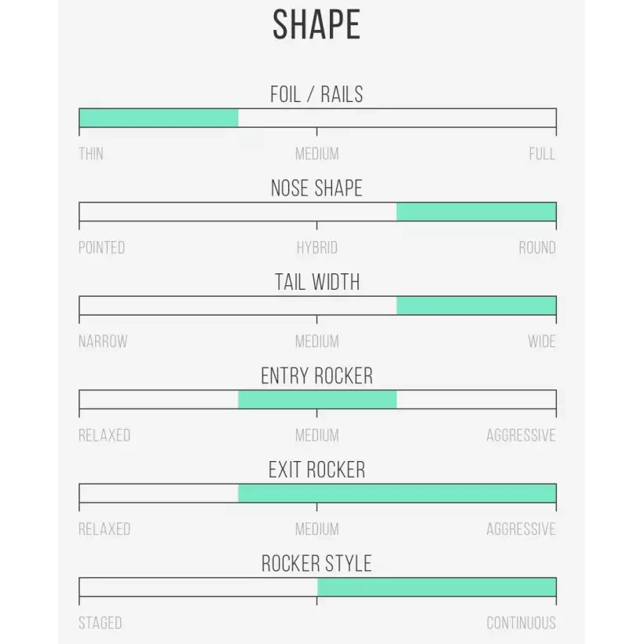The image size is (644, 644).
Task: Select the FULL label under Foil / Rails
Action: [x=542, y=154]
